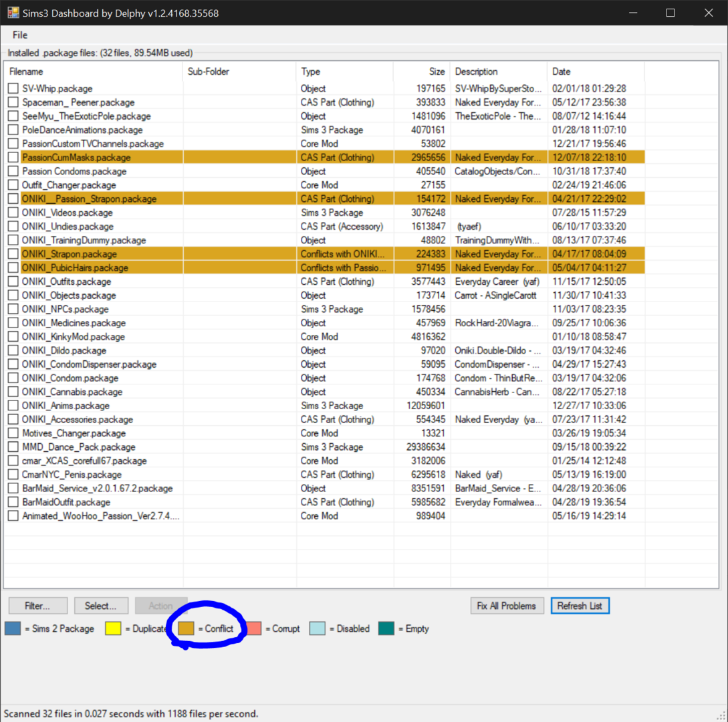The width and height of the screenshot is (728, 722).
Task: Enable checkbox for Outfit_Changer.package
Action: [x=13, y=185]
